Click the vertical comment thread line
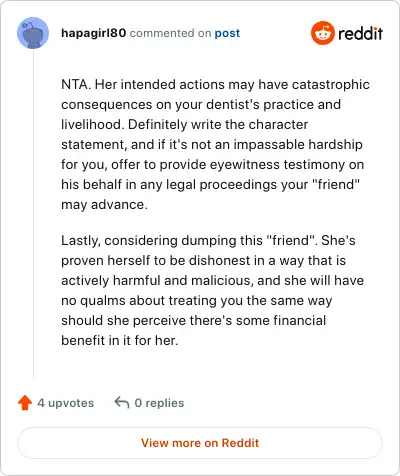 33,214
